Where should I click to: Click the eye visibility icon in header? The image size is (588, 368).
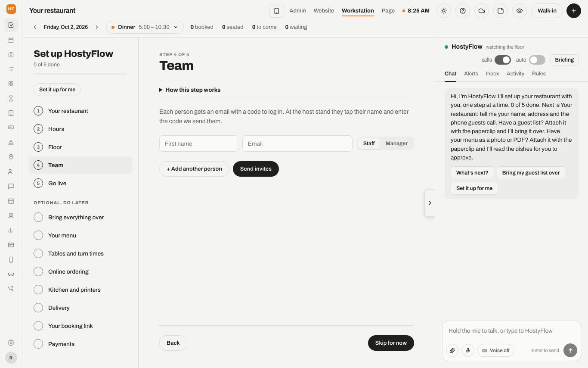(x=520, y=11)
